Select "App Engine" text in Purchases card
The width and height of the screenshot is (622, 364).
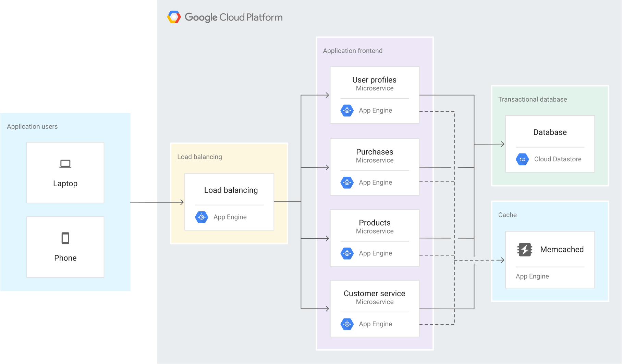pyautogui.click(x=375, y=183)
